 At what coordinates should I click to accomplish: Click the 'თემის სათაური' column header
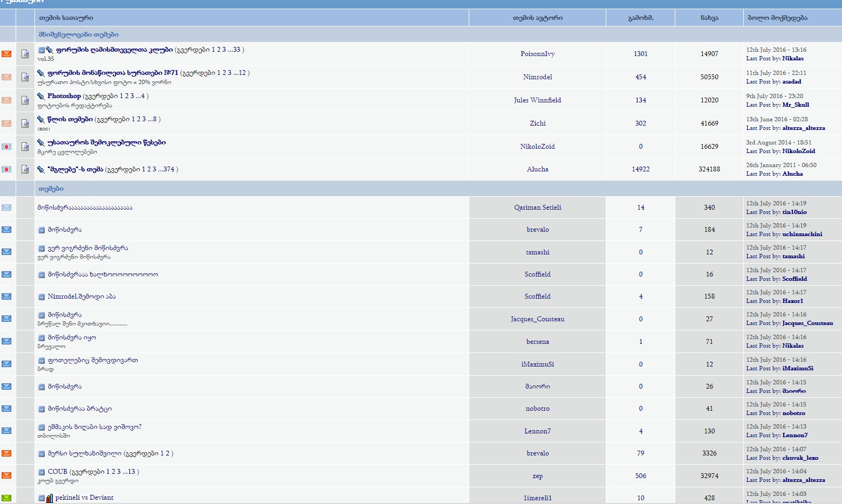(x=66, y=18)
